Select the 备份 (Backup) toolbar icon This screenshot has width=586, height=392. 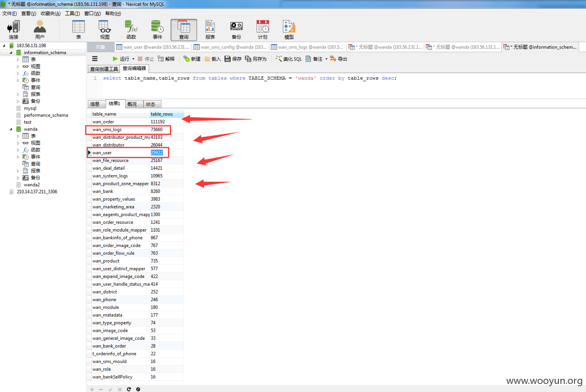click(x=236, y=30)
